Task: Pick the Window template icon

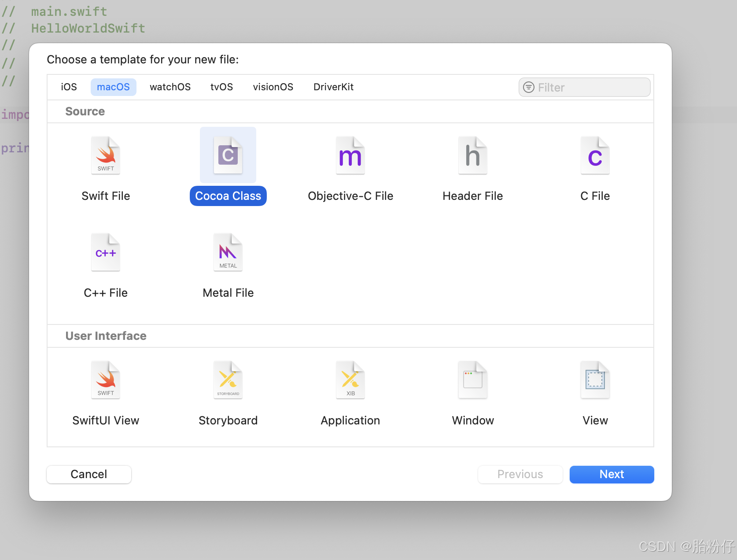Action: coord(473,380)
